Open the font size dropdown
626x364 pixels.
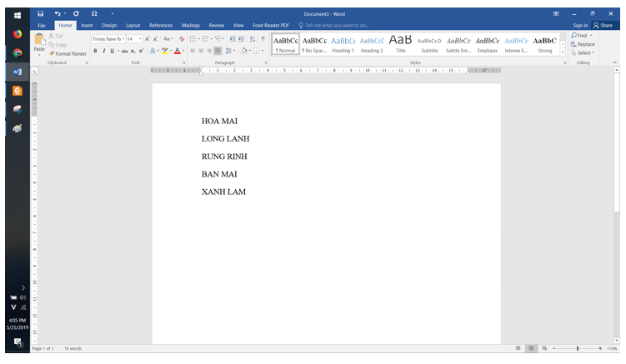tap(140, 38)
